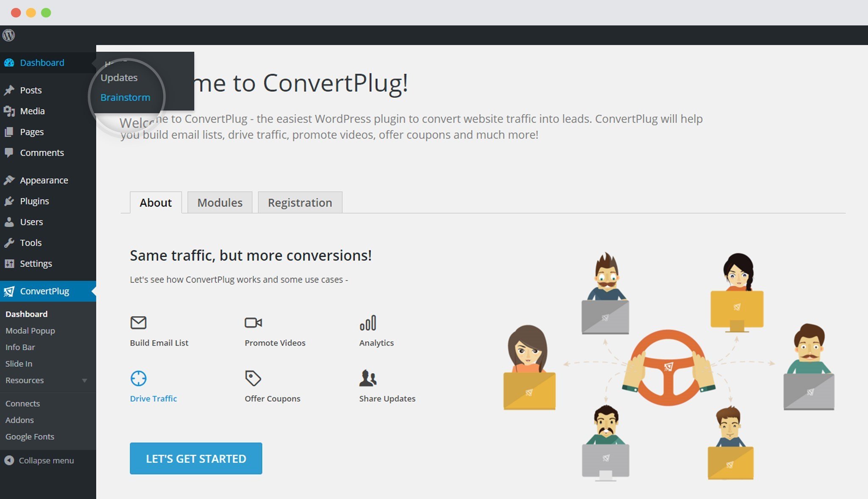Open the Comments menu
Image resolution: width=868 pixels, height=499 pixels.
pos(48,152)
